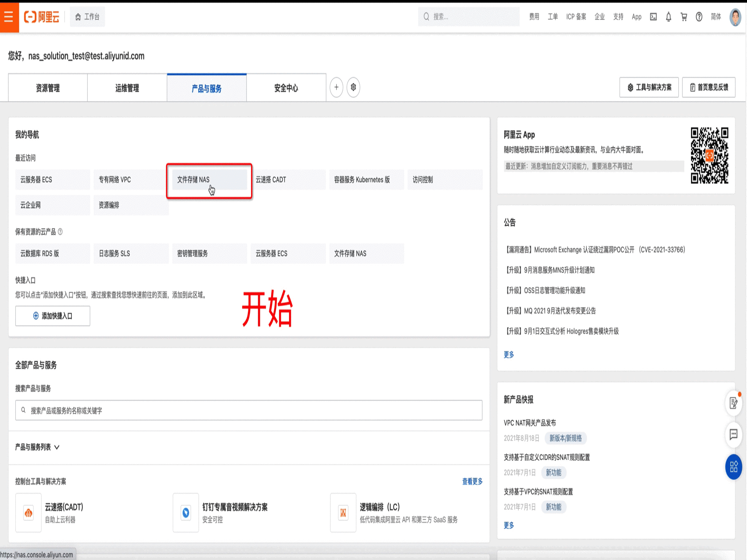Click the search input field

click(471, 16)
